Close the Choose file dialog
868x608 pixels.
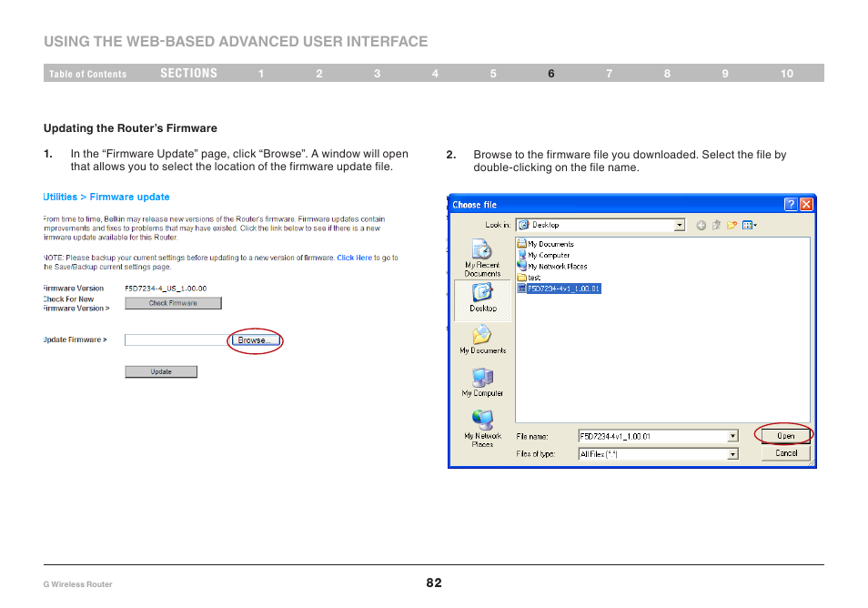click(806, 204)
